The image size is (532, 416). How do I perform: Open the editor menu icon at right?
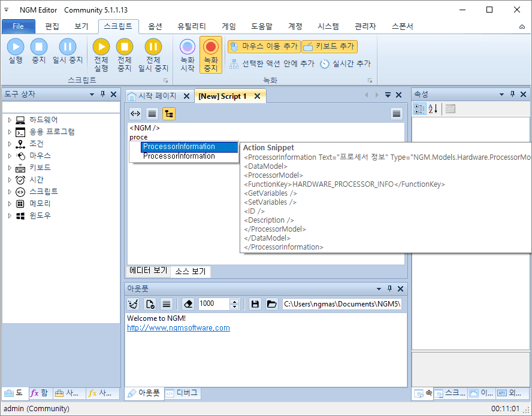[396, 114]
